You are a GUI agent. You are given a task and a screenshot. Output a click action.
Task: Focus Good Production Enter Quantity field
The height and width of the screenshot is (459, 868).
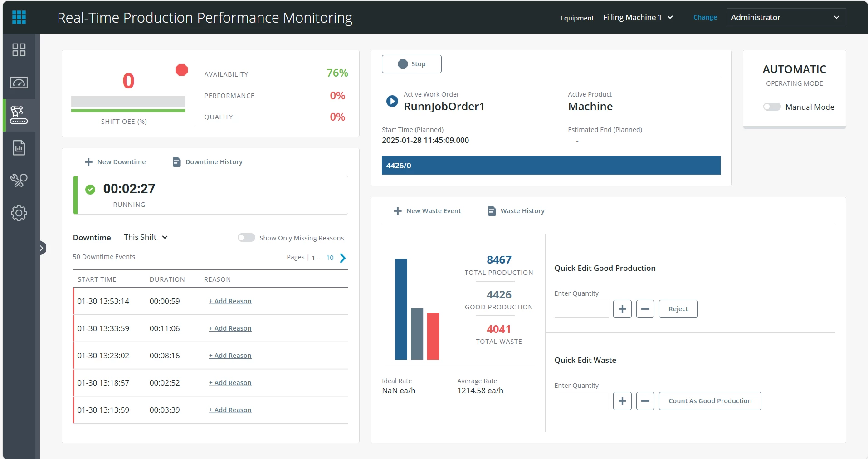pos(581,309)
